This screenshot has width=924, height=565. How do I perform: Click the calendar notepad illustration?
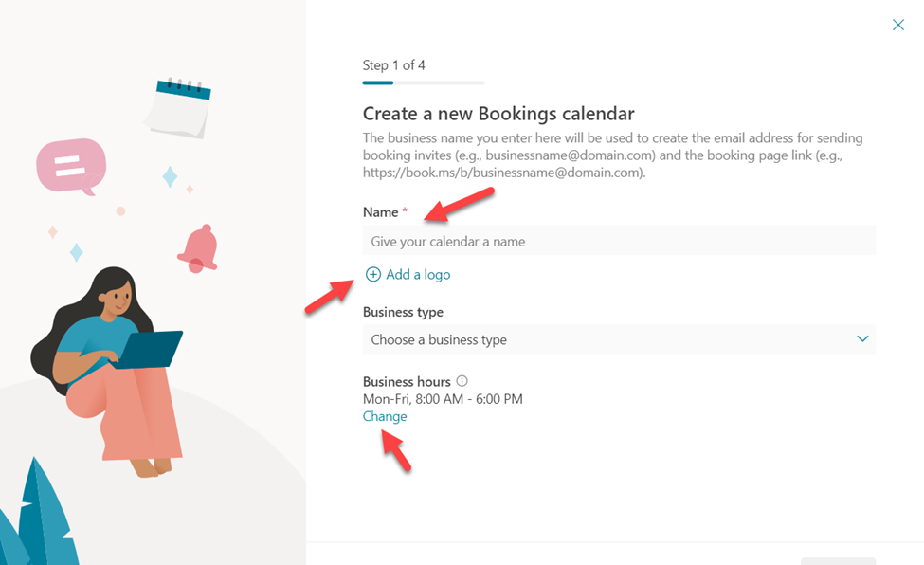[178, 108]
